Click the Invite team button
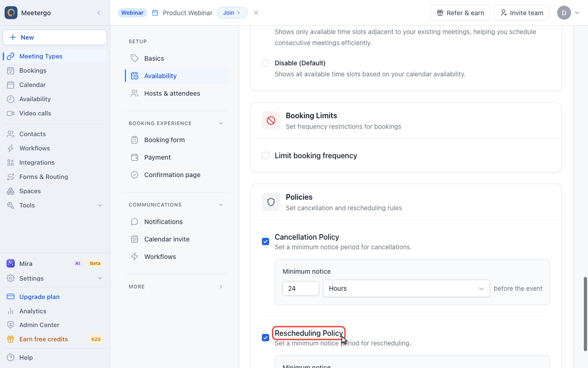Viewport: 588px width, 368px height. [x=522, y=13]
